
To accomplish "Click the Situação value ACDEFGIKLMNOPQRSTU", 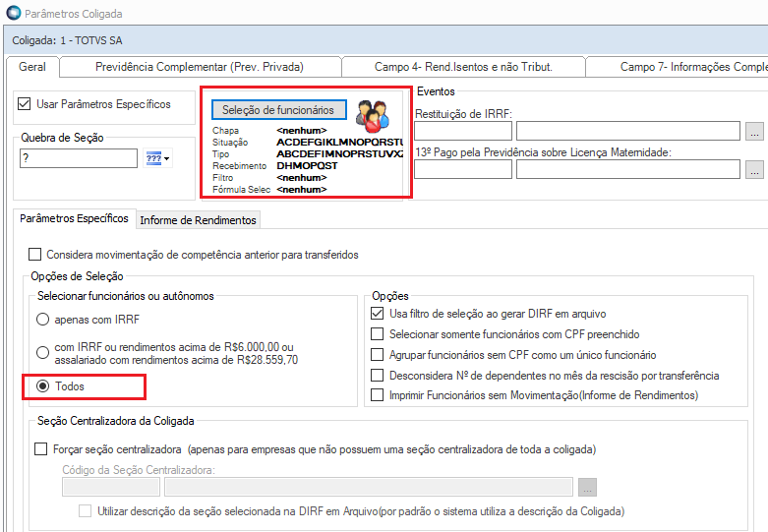I will [339, 142].
